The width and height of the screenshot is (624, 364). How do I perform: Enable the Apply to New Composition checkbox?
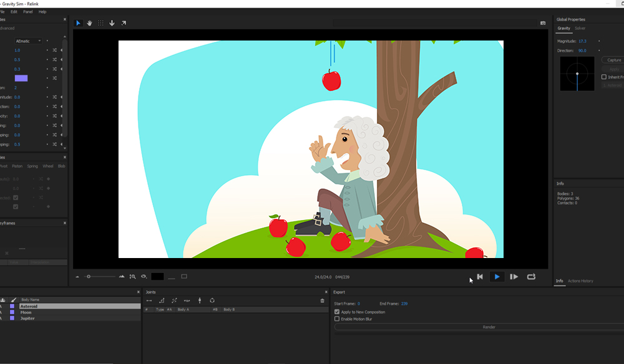click(x=337, y=312)
